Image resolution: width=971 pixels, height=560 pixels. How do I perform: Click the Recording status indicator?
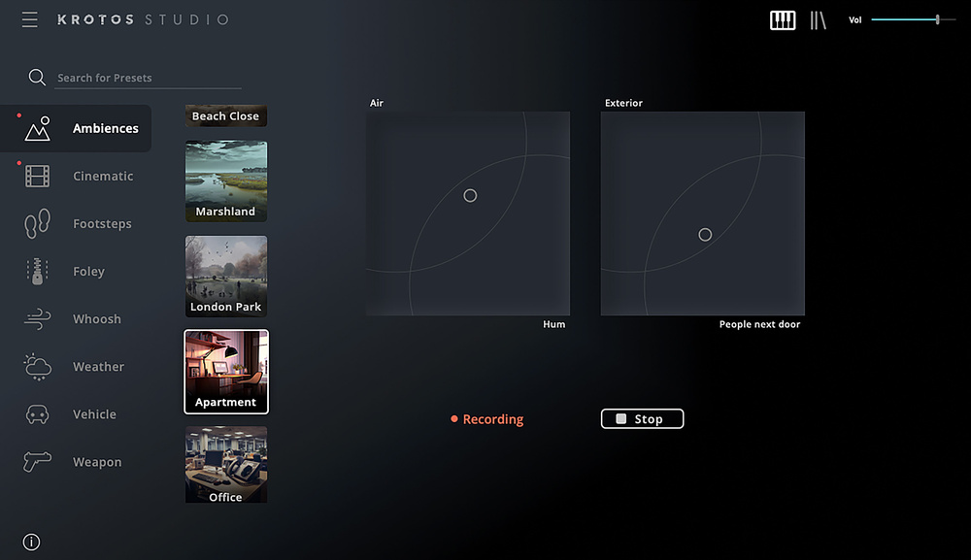click(x=487, y=419)
